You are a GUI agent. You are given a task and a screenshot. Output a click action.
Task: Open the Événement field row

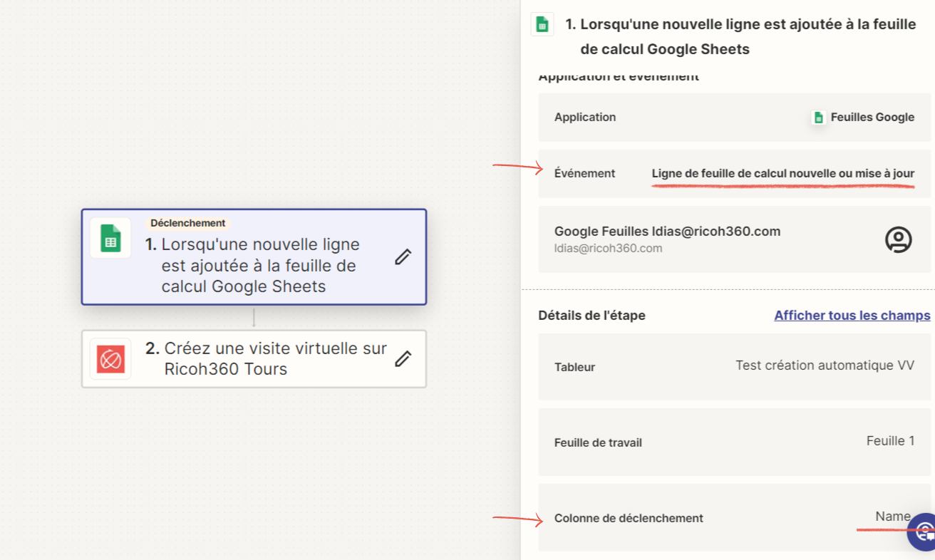[x=735, y=173]
